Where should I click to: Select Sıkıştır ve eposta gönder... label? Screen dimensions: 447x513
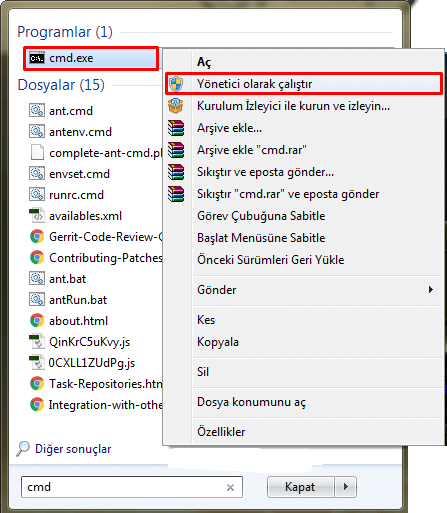[265, 172]
